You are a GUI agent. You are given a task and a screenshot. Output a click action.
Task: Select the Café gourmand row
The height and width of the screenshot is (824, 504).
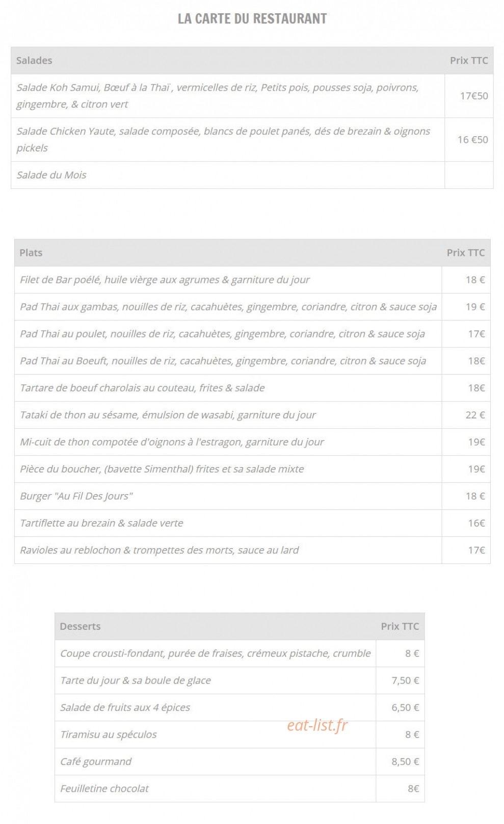tap(240, 762)
